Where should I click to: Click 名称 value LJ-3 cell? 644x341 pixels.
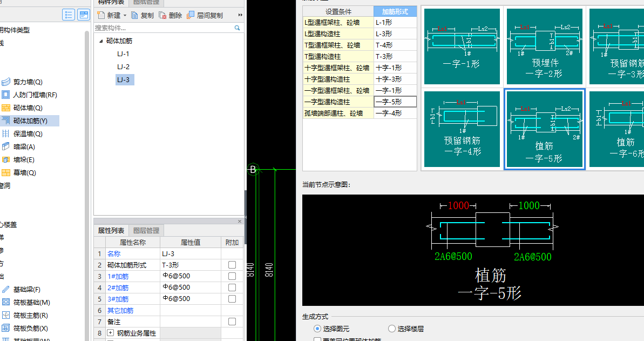pos(191,254)
